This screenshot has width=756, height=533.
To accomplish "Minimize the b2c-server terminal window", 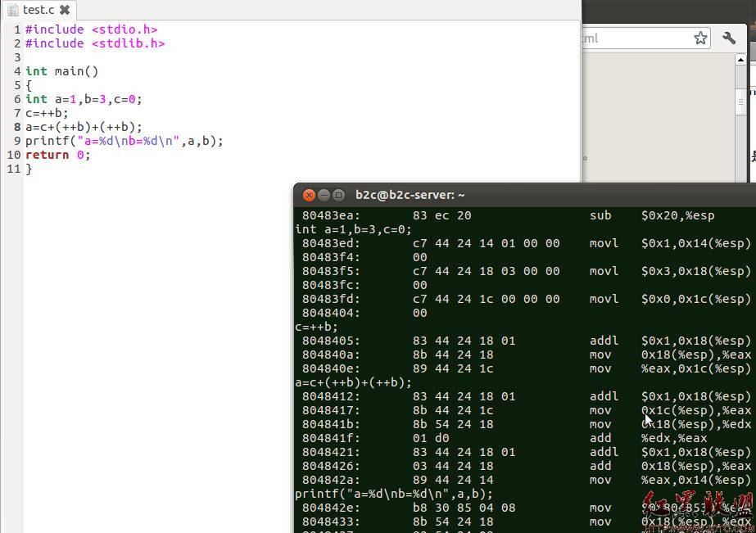I will [324, 195].
